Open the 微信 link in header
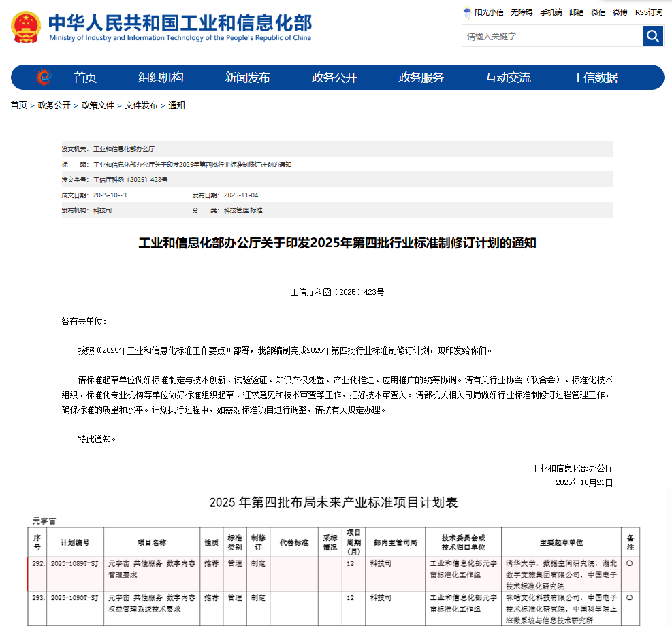Image resolution: width=672 pixels, height=626 pixels. [x=598, y=12]
